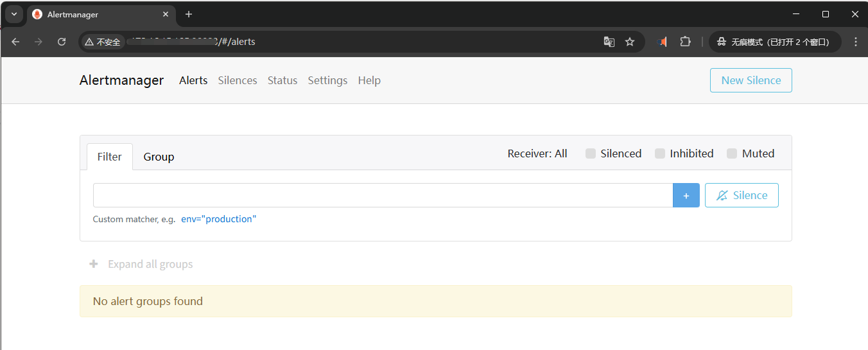
Task: Click the browser back arrow
Action: 15,42
